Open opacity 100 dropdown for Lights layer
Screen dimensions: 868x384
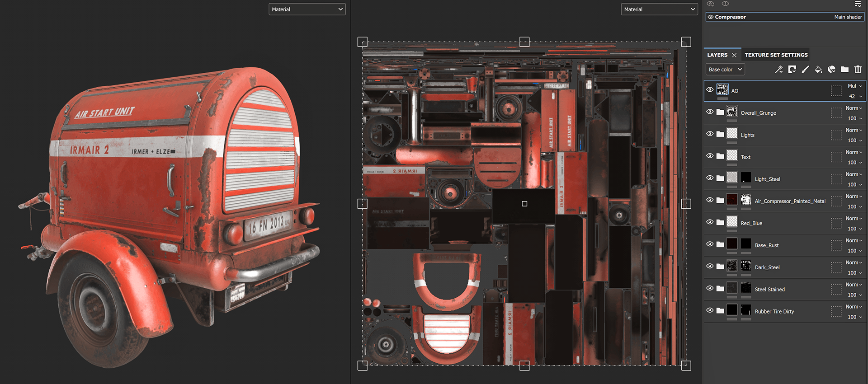coord(855,140)
